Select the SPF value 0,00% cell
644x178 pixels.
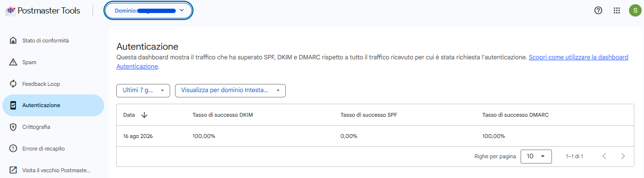tap(349, 136)
